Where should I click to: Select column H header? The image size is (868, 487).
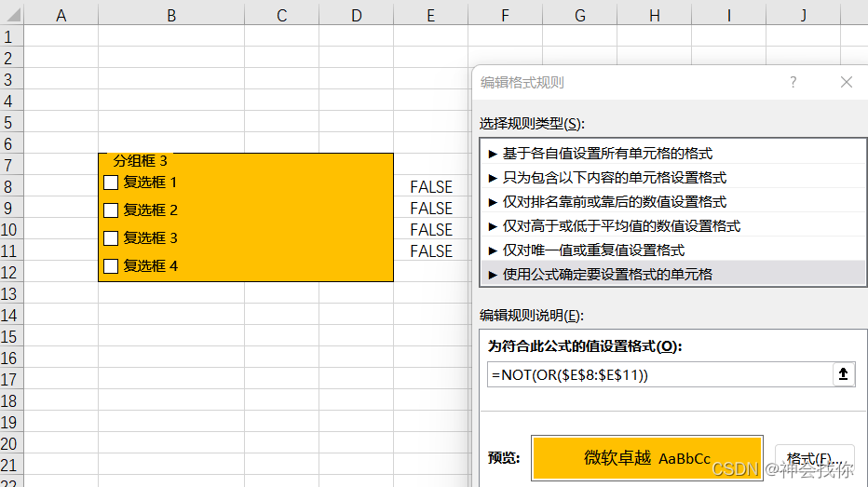click(655, 16)
